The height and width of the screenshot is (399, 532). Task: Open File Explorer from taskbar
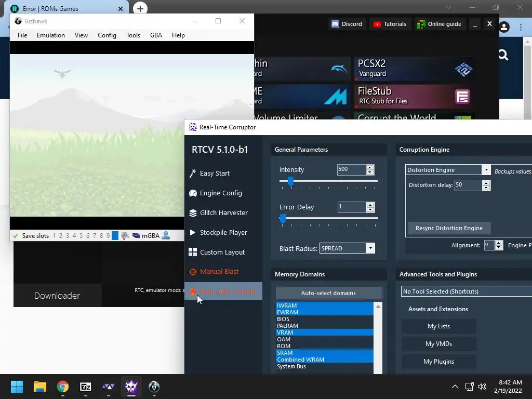tap(39, 387)
